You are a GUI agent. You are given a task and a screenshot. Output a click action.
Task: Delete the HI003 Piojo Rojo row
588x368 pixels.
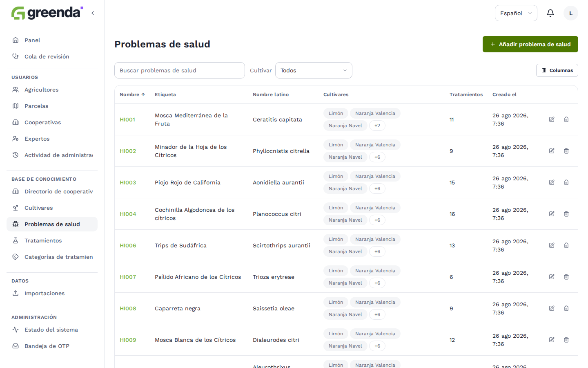(566, 182)
